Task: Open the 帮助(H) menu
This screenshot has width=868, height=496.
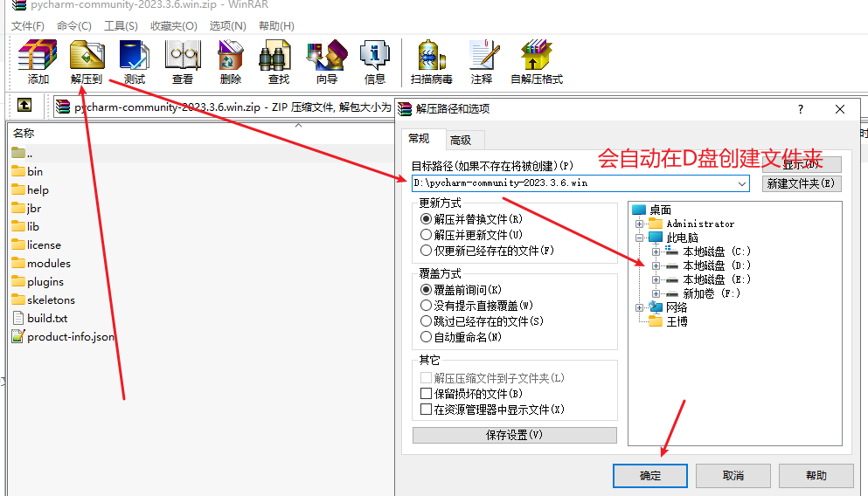Action: [276, 26]
